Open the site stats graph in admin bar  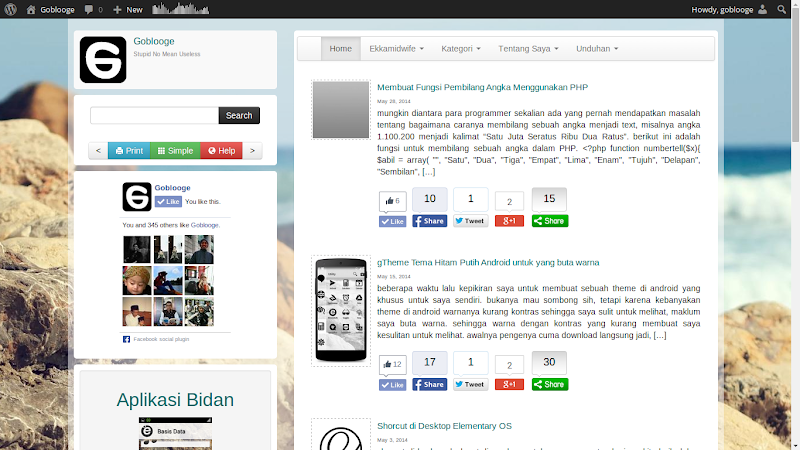tap(181, 9)
